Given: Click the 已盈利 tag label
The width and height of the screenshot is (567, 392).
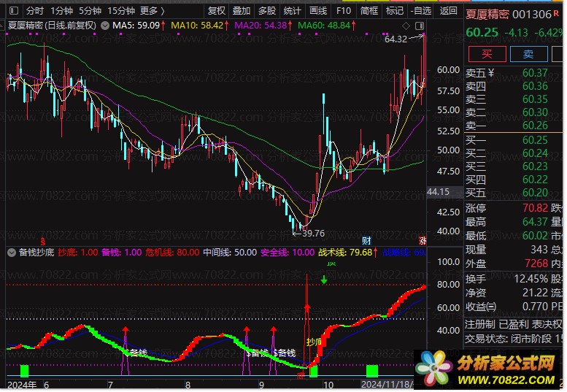Looking at the screenshot, I should pos(514,324).
